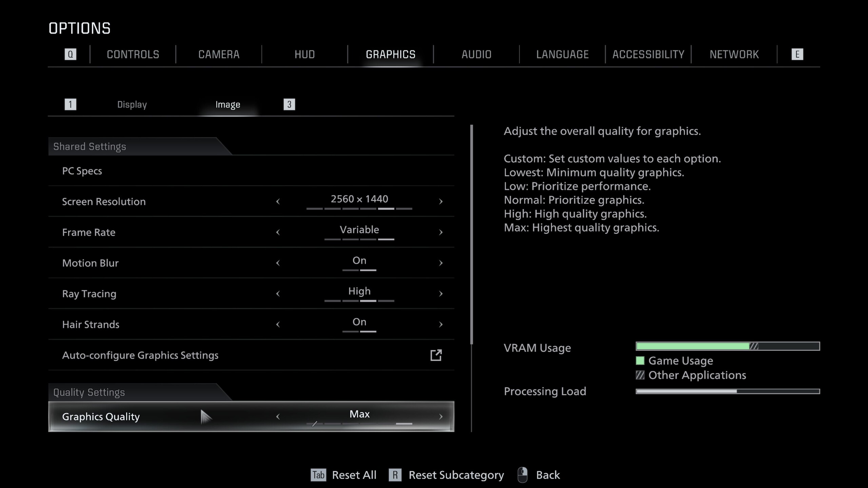Switch to the AUDIO tab
This screenshot has width=868, height=488.
pos(476,54)
